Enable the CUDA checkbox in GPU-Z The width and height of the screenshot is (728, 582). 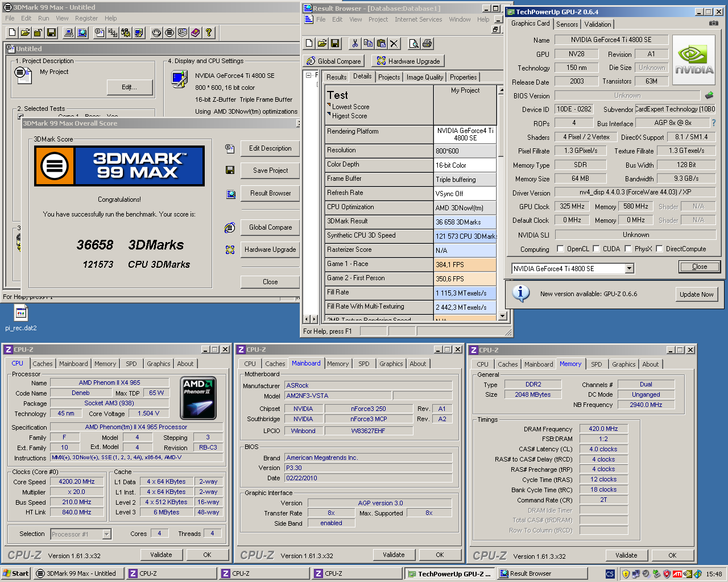coord(596,249)
